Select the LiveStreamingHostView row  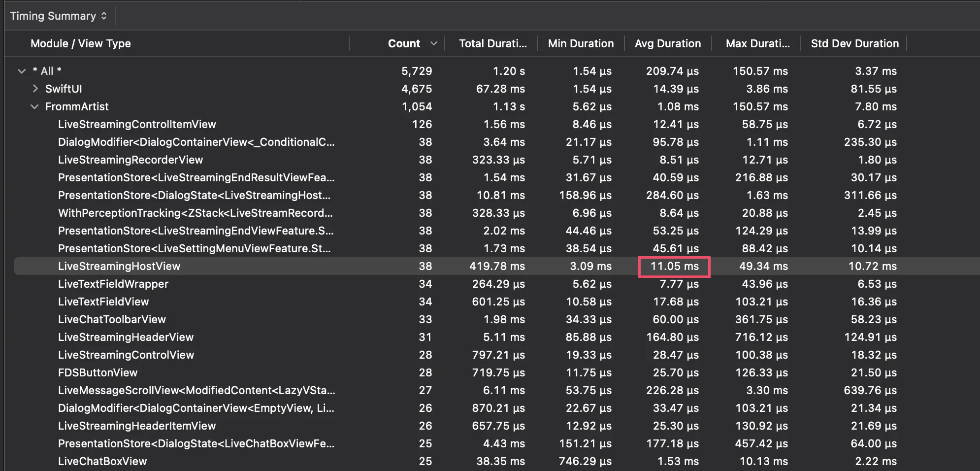(x=496, y=266)
